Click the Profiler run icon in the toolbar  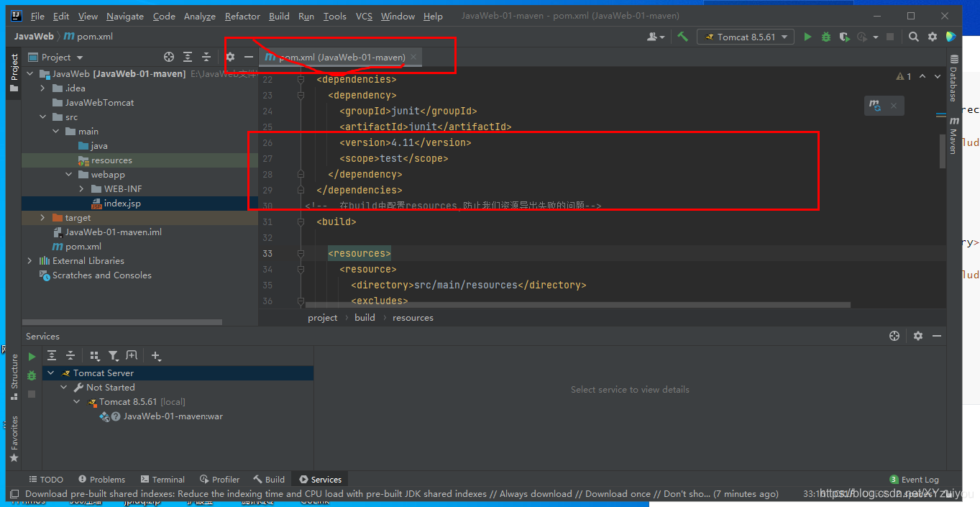click(x=861, y=37)
